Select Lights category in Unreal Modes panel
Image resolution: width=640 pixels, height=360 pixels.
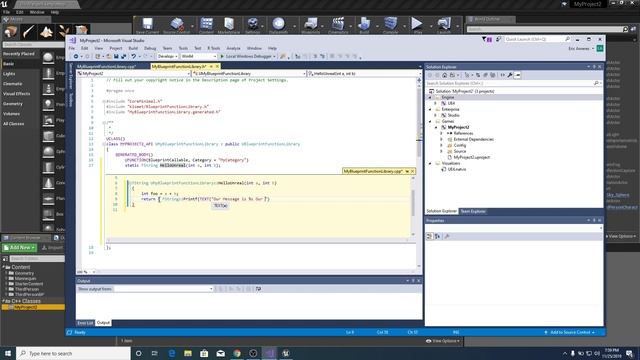[9, 74]
